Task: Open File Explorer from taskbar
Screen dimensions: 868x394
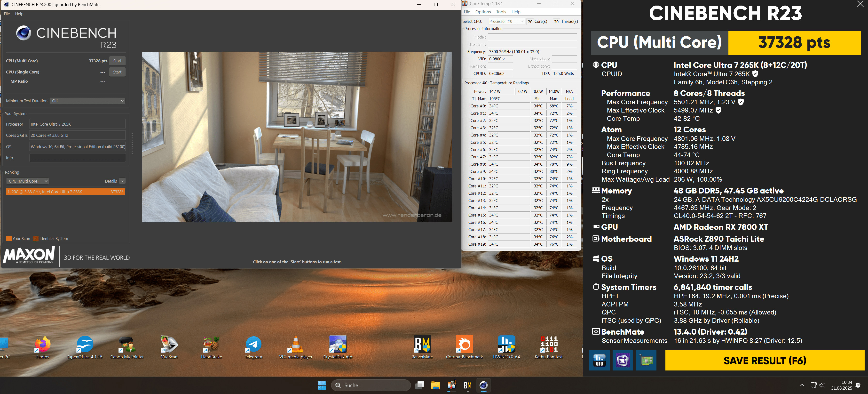Action: (x=435, y=385)
